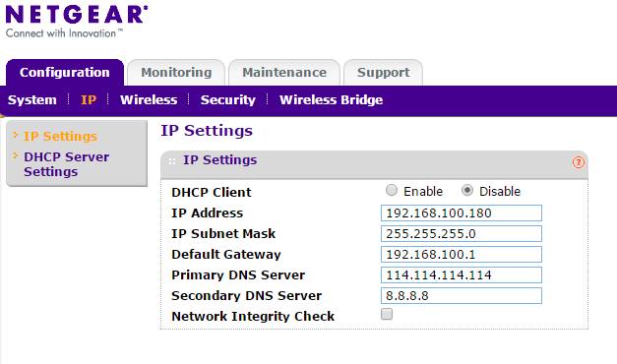Select the Disable radio for DHCP Client
This screenshot has width=617, height=364.
pos(467,190)
